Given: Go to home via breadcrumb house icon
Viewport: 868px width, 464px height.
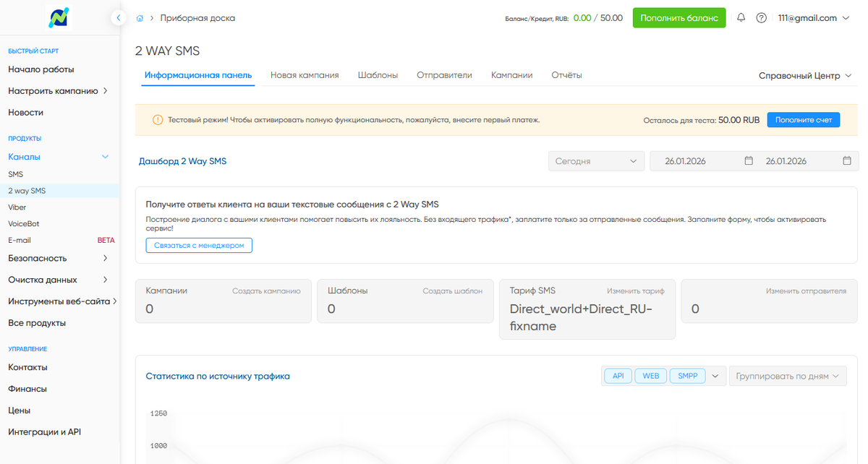Looking at the screenshot, I should tap(140, 18).
